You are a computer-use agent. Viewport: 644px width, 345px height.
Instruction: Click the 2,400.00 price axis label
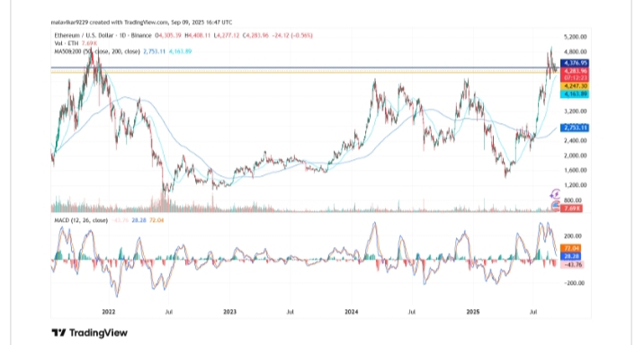click(575, 140)
